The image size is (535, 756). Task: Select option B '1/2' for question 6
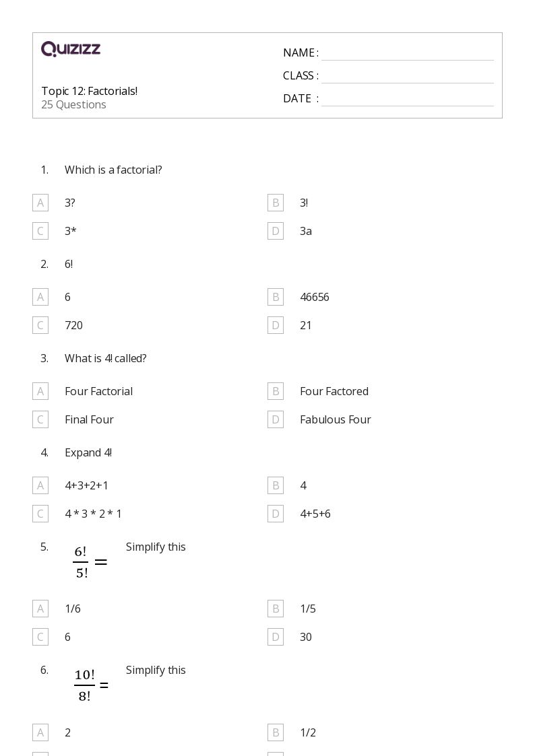[276, 732]
